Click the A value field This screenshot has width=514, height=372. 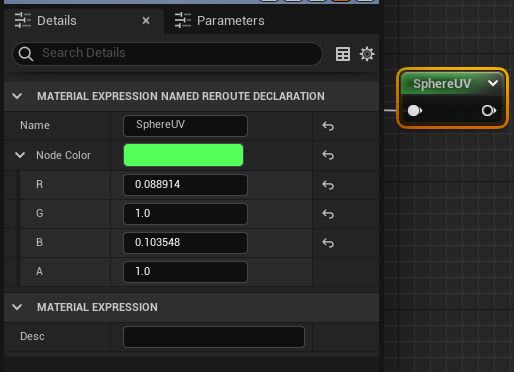point(185,272)
